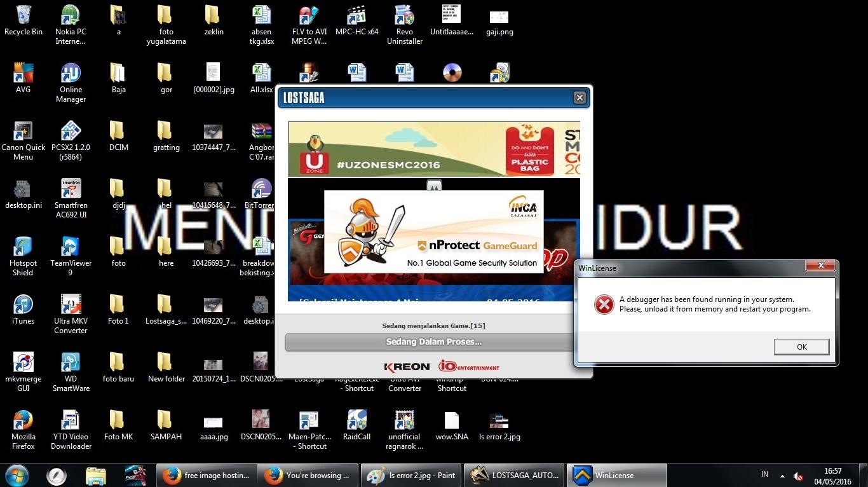Click the IN language indicator
Viewport: 868px width, 487px height.
pyautogui.click(x=764, y=474)
